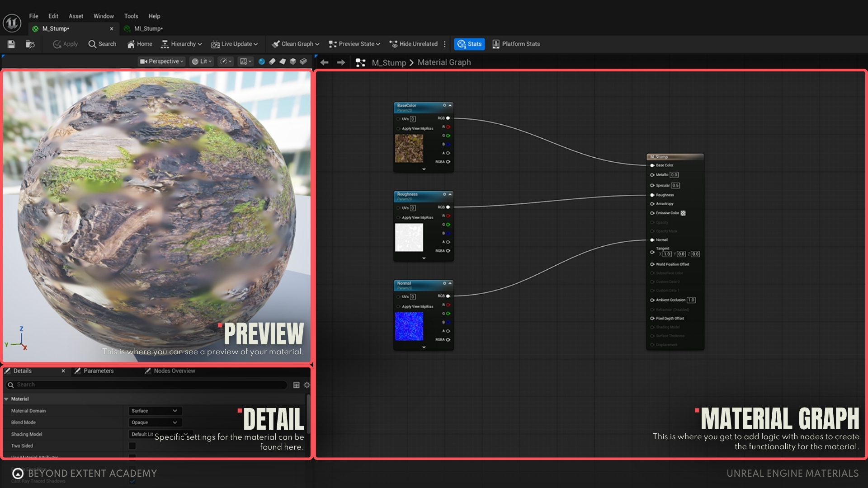
Task: Open the Material Domain Surface dropdown
Action: point(154,411)
